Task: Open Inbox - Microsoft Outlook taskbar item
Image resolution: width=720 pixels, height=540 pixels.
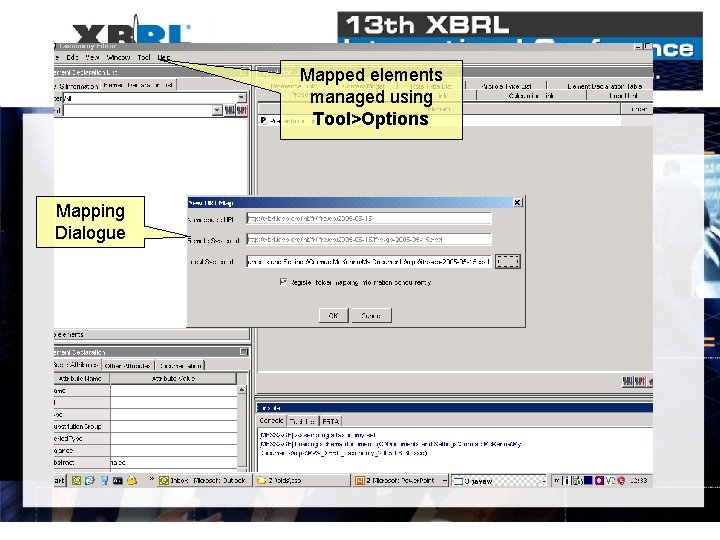Action: click(203, 480)
